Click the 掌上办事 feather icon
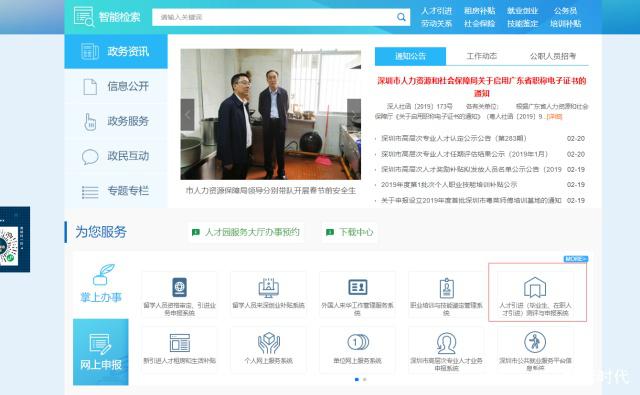Screen dimensions: 640x395 point(104,274)
